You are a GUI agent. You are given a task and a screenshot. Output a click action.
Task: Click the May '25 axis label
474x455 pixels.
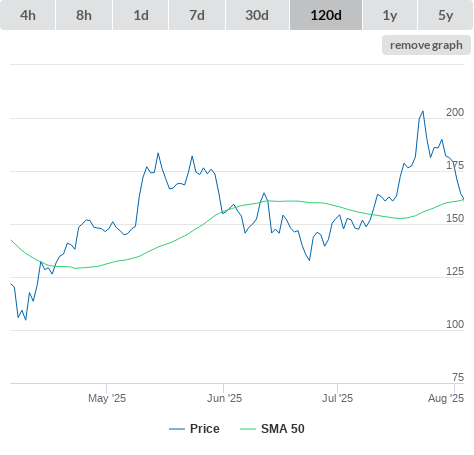pyautogui.click(x=107, y=398)
